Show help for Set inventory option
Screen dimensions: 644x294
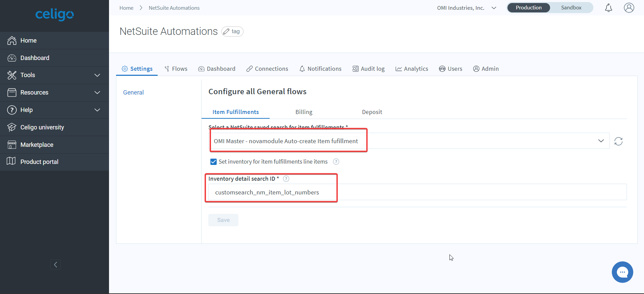pyautogui.click(x=336, y=162)
